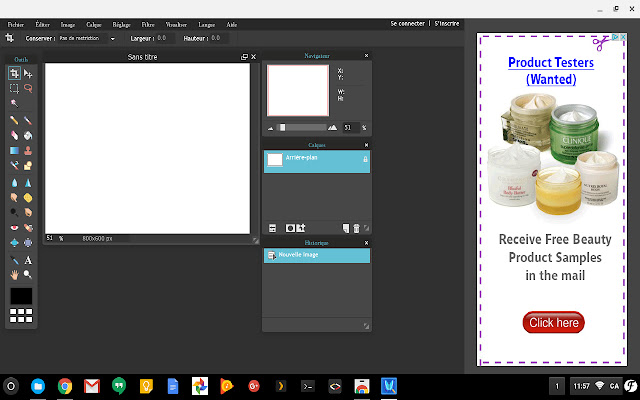Select the Crop tool in the toolbox
The width and height of the screenshot is (640, 400).
14,73
